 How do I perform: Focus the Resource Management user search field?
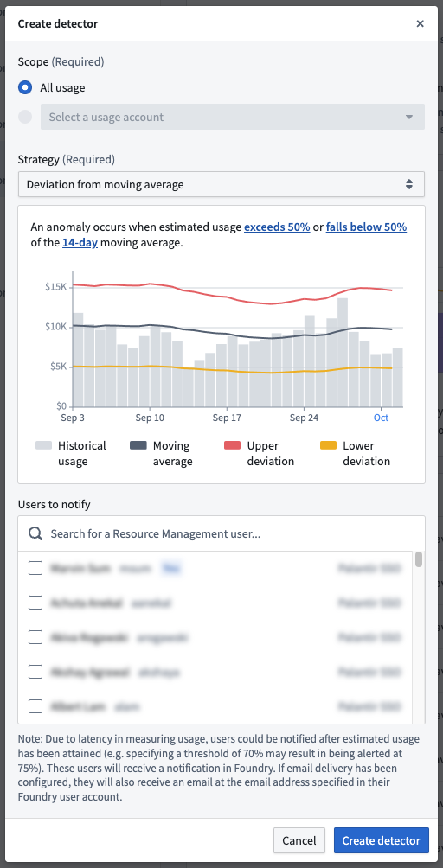coord(221,533)
